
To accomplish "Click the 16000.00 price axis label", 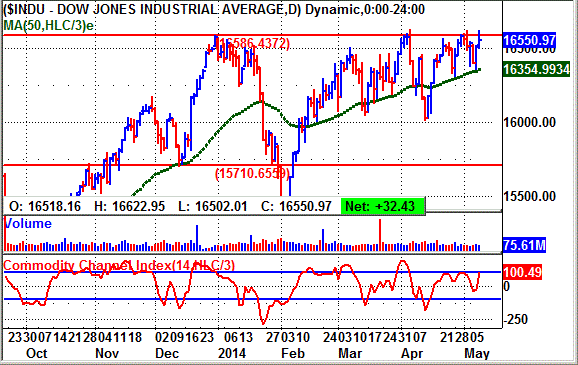I will 530,122.
